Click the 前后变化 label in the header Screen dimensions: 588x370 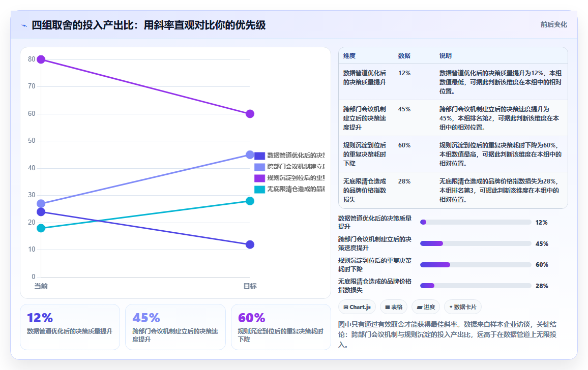click(x=553, y=25)
